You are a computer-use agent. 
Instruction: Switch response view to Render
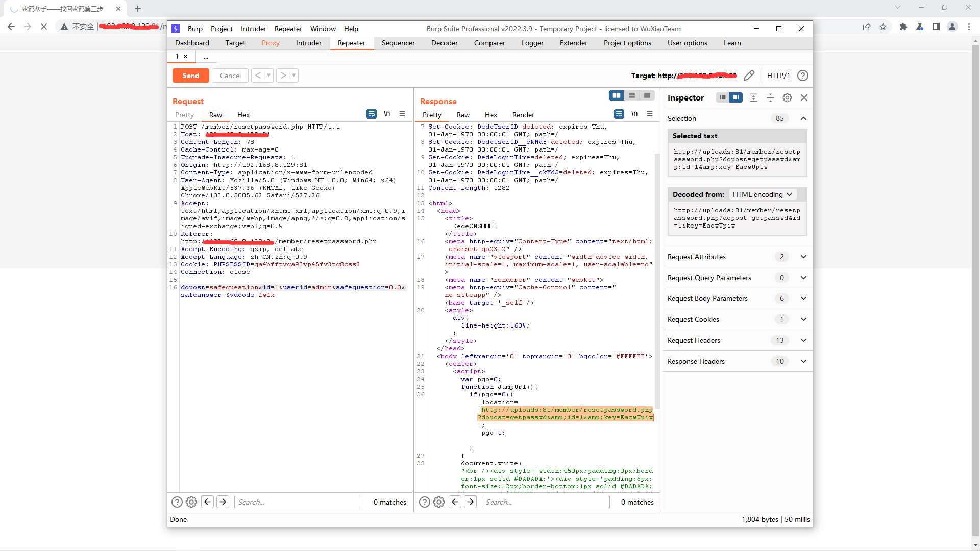(x=523, y=115)
